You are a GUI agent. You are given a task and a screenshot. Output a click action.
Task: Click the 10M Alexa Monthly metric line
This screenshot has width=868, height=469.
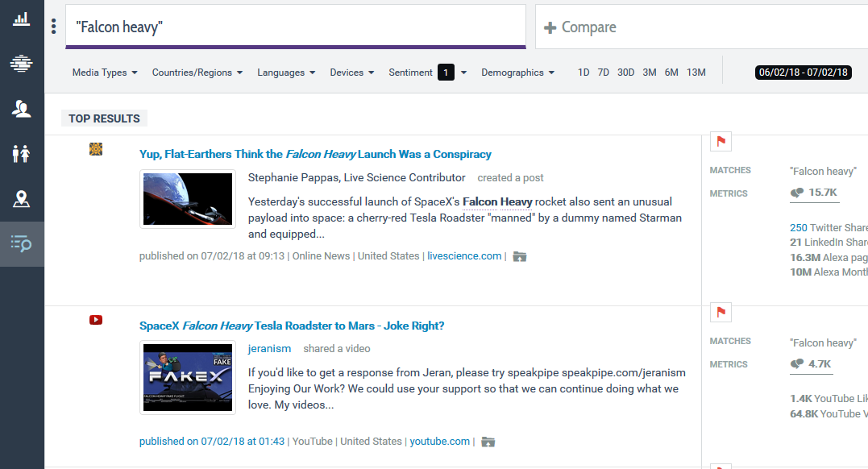[x=829, y=272]
